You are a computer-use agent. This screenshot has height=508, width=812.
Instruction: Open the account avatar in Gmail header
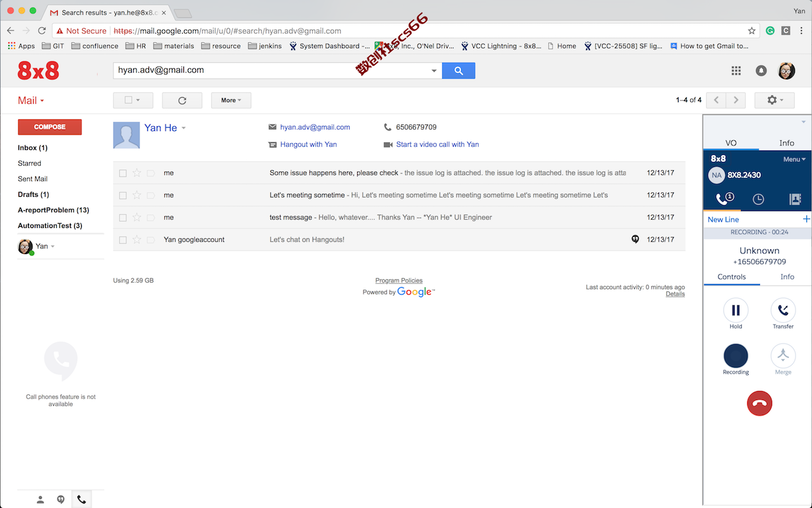pyautogui.click(x=787, y=70)
